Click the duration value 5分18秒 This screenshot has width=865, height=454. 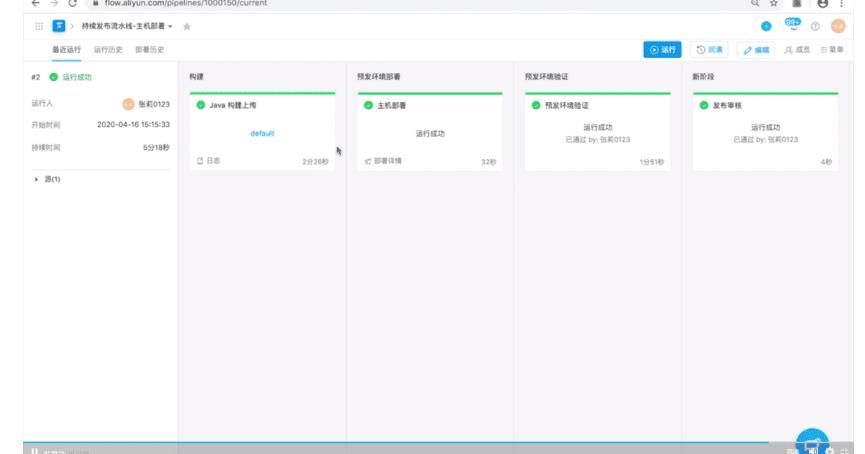coord(156,147)
